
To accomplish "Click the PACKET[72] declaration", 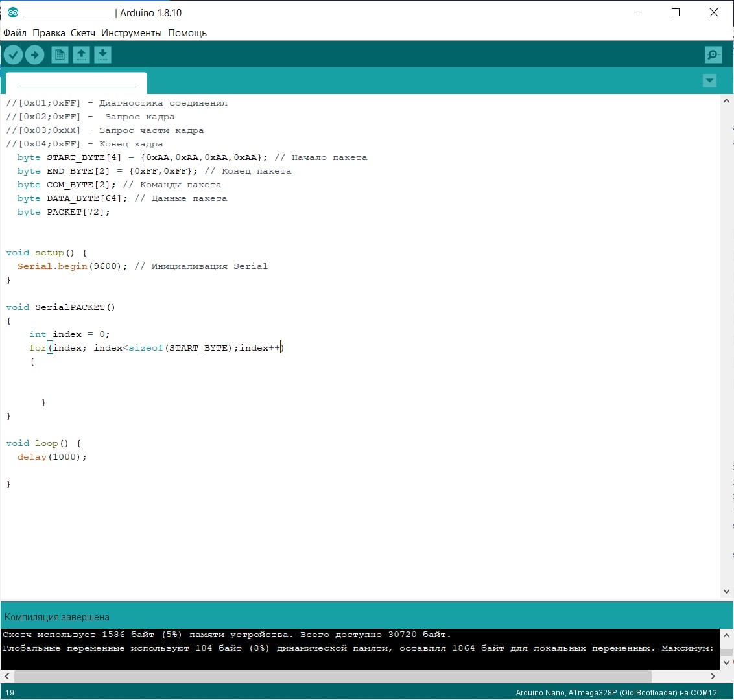I will tap(63, 212).
